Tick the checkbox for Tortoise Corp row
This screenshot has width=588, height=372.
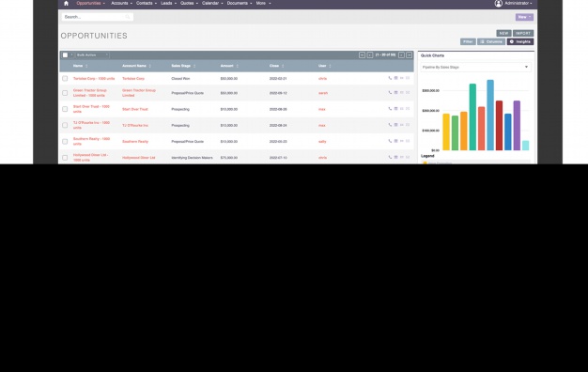pos(65,78)
